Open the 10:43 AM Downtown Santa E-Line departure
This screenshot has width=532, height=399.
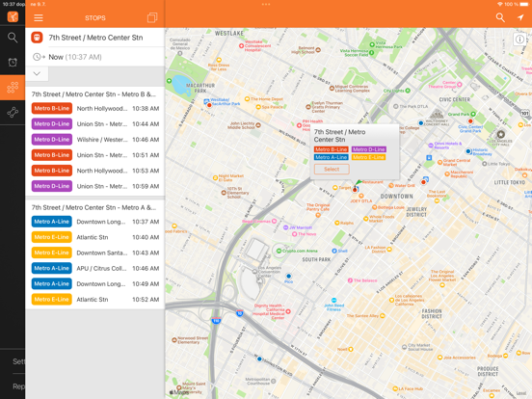tap(95, 253)
